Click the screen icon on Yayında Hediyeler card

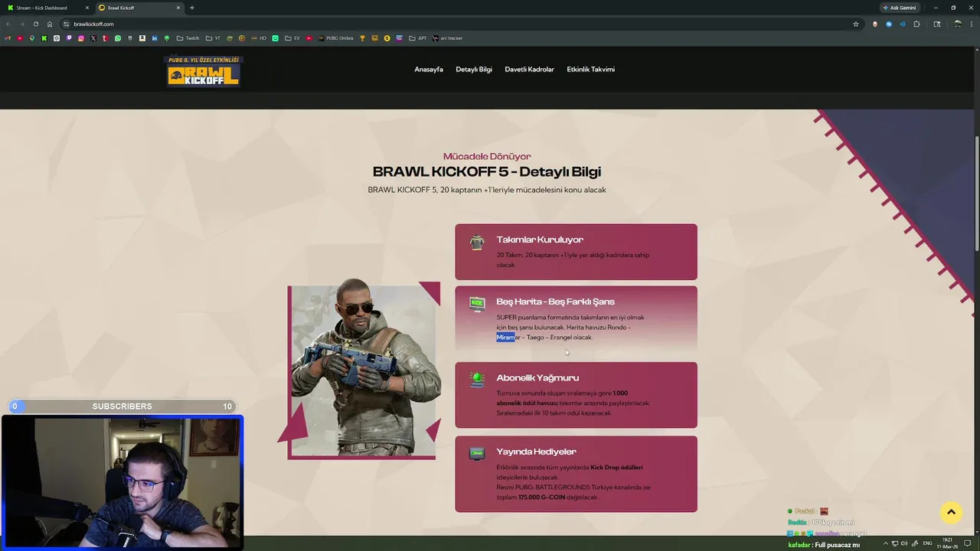pos(477,454)
